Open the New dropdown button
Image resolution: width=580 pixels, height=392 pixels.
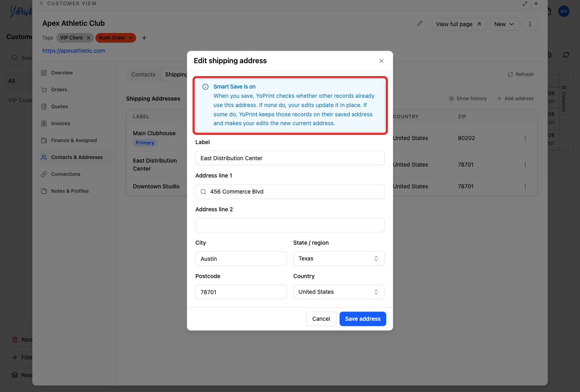pos(504,24)
